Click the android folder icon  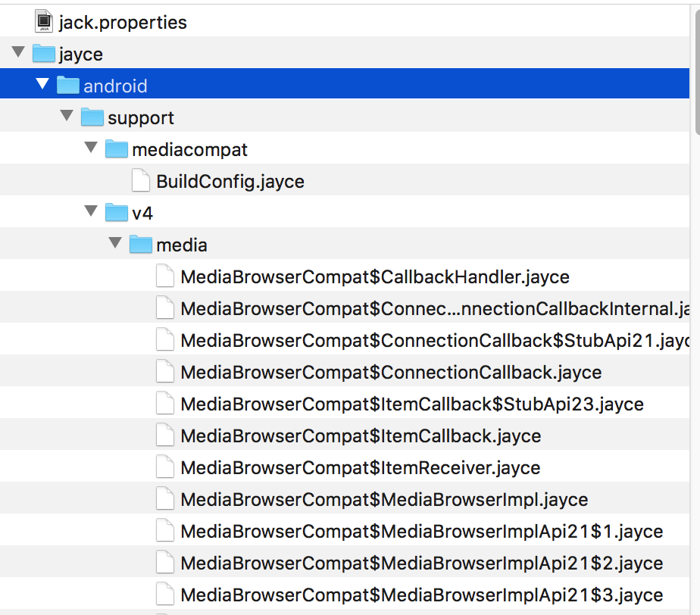(x=68, y=86)
